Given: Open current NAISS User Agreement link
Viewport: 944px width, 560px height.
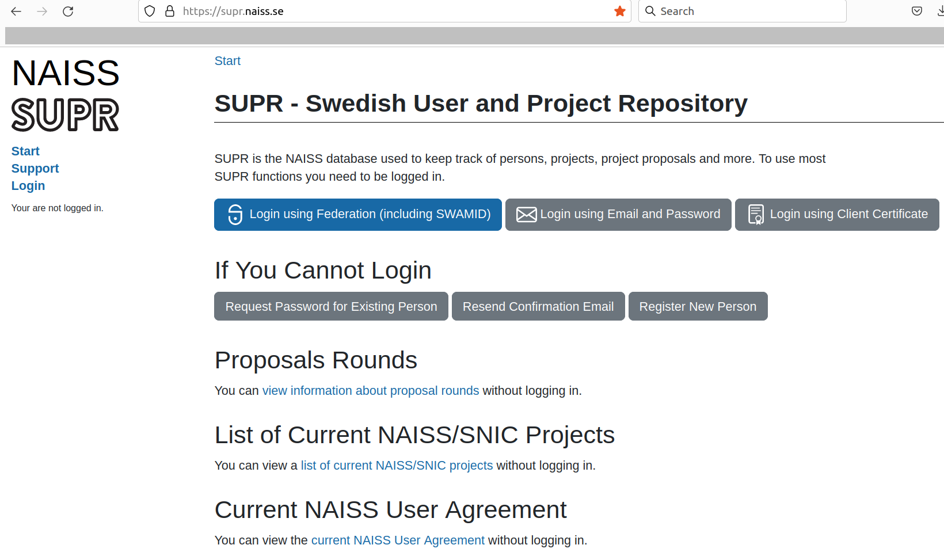Looking at the screenshot, I should point(398,540).
